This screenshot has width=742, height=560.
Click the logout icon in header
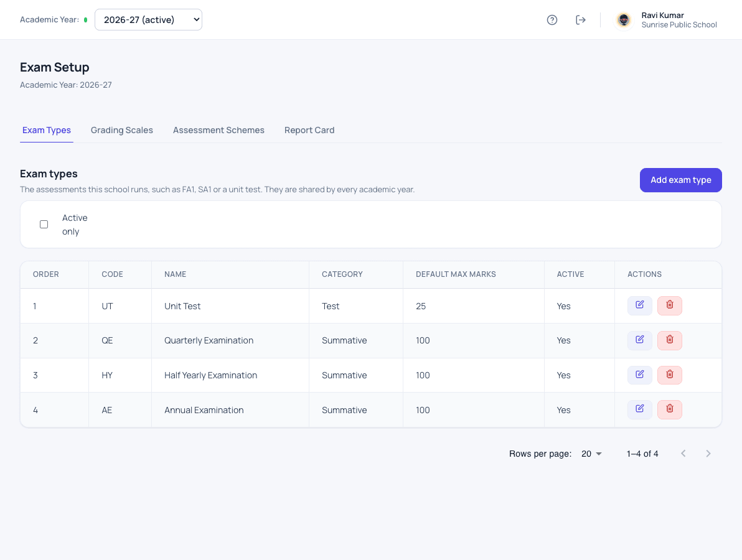tap(581, 20)
